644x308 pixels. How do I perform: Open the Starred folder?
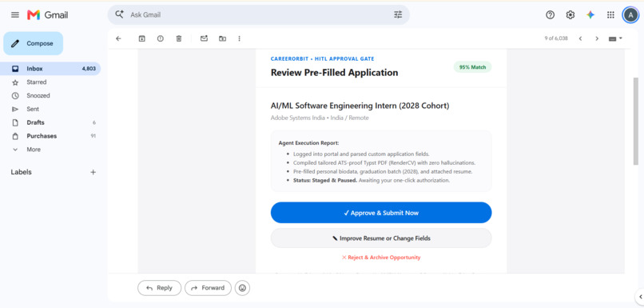[50, 82]
